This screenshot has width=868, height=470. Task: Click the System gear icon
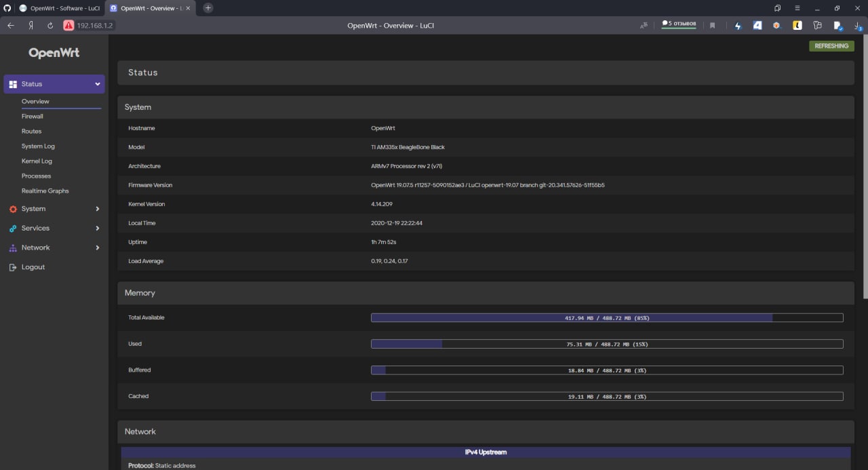(13, 209)
